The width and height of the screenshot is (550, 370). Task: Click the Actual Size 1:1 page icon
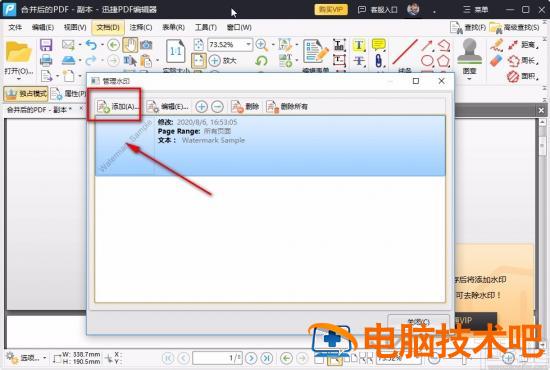[x=175, y=51]
